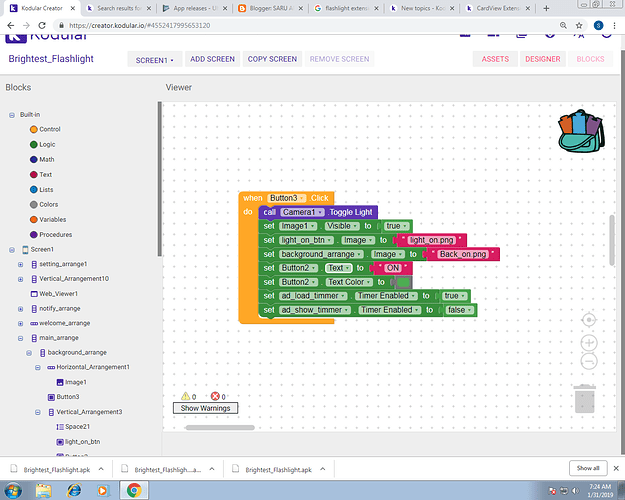The width and height of the screenshot is (625, 500).
Task: Click the Add Screen button
Action: point(212,59)
